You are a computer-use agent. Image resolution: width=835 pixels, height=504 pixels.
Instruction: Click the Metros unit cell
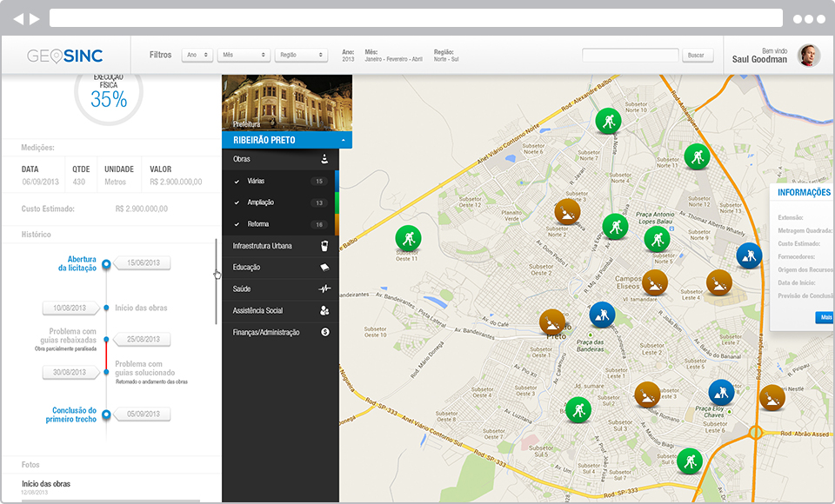click(x=115, y=182)
